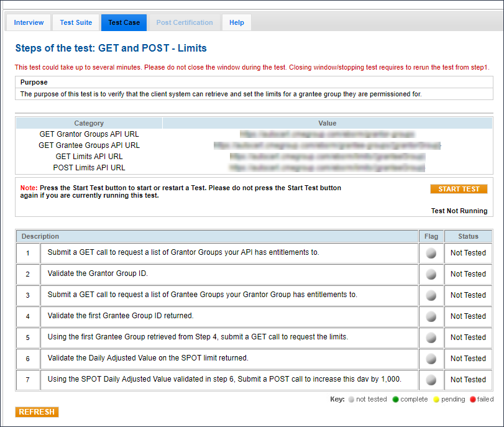
Task: Click the step 5 gray flag icon
Action: point(431,337)
